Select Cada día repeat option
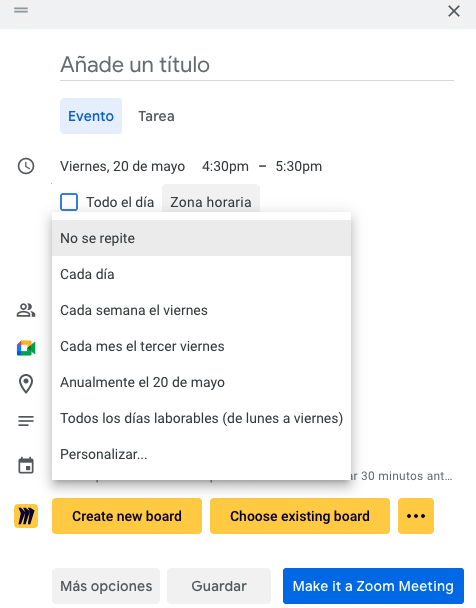 coord(202,274)
